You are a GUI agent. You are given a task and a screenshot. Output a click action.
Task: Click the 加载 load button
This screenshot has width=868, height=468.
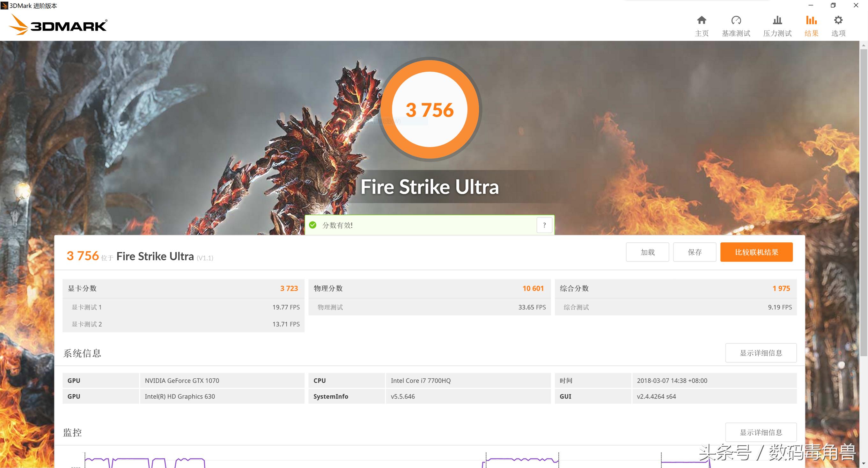[x=647, y=252]
